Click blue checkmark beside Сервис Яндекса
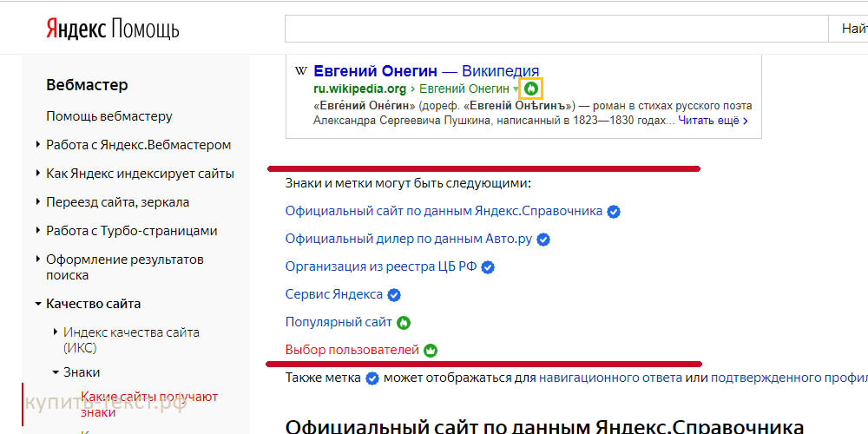This screenshot has height=434, width=868. coord(393,295)
